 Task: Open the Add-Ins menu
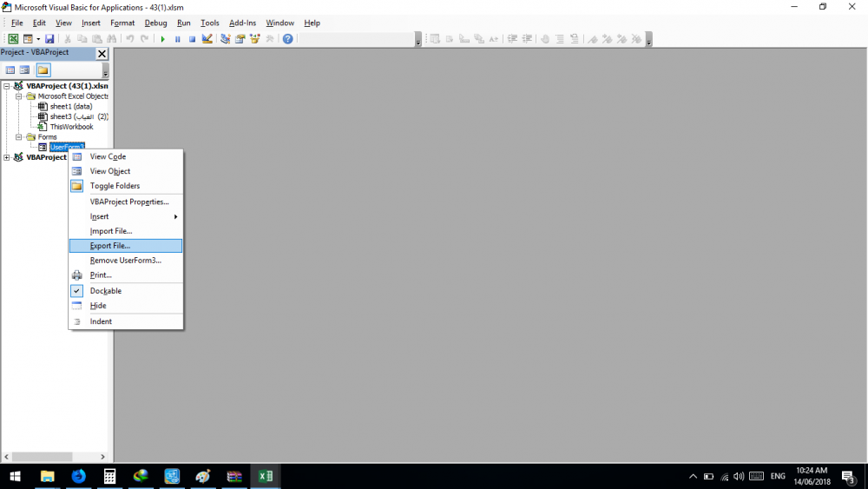tap(242, 23)
